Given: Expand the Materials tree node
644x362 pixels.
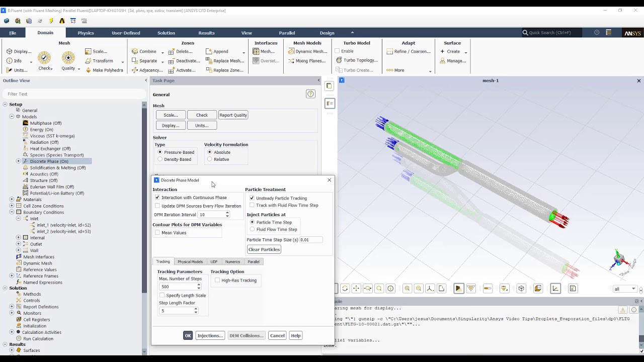Looking at the screenshot, I should coord(12,200).
